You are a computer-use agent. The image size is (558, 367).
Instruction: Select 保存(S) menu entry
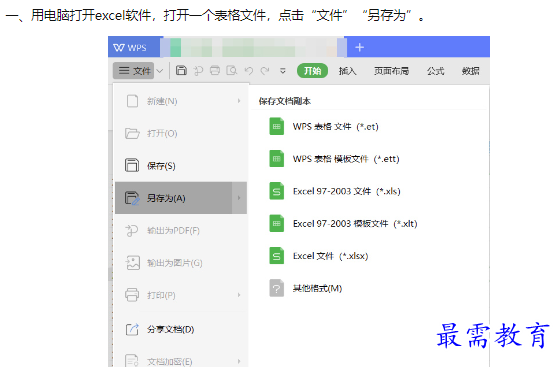[181, 166]
